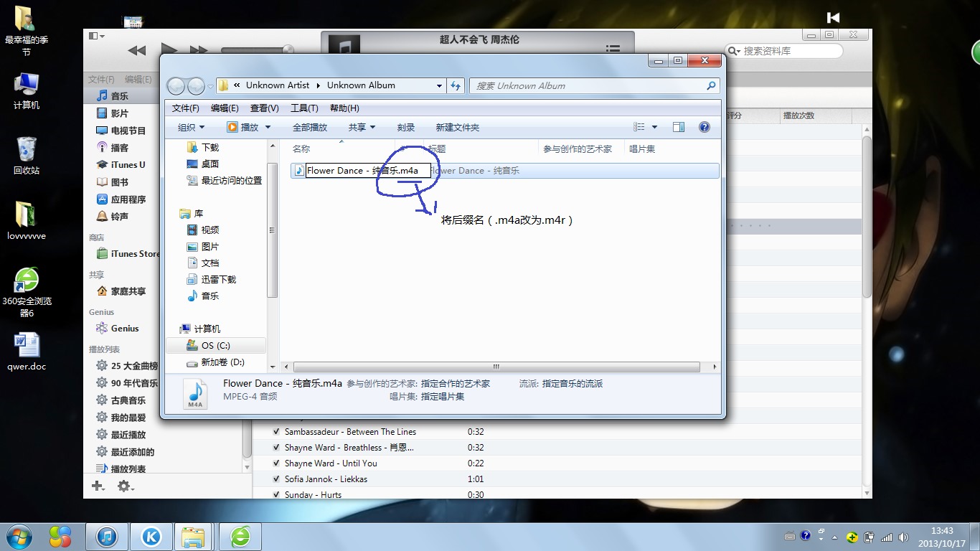
Task: Open 影片 in iTunes sidebar
Action: click(x=119, y=113)
